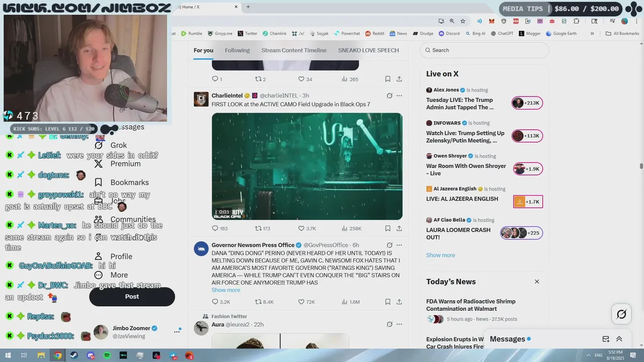
Task: Open the Google Earth bookmark
Action: tap(561, 34)
